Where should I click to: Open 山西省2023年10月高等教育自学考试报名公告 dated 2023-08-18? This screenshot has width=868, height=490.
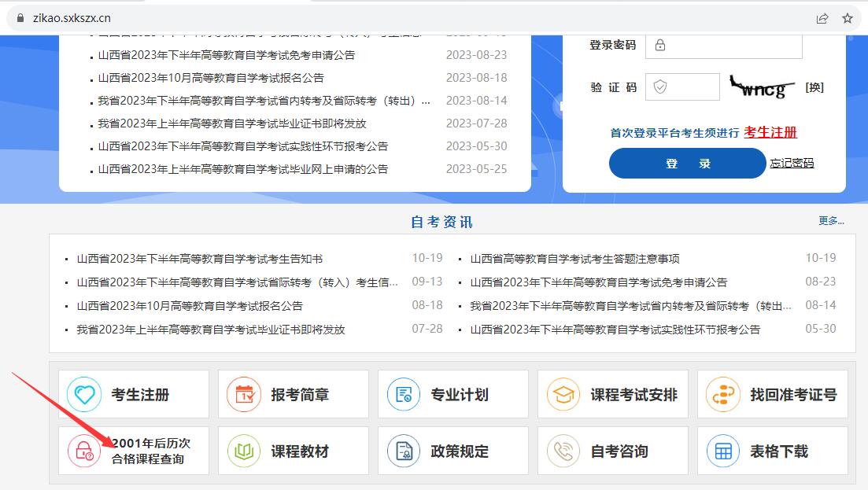tap(211, 78)
